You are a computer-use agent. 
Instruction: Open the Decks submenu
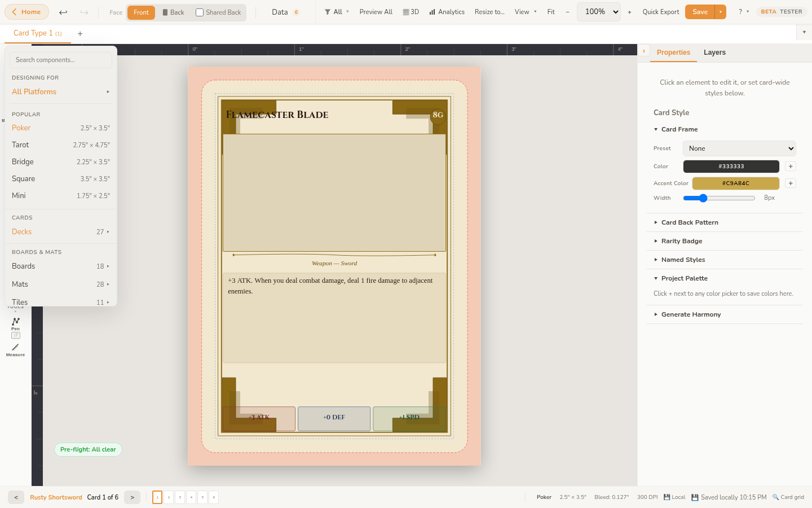pos(61,232)
